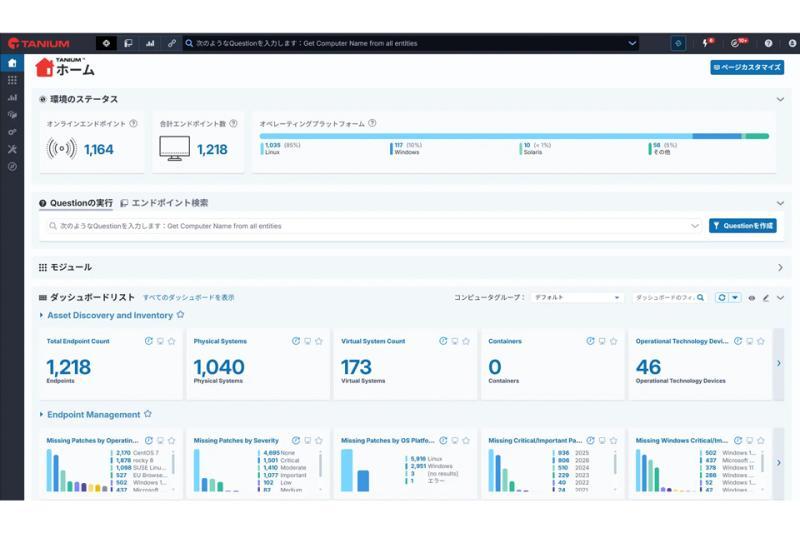This screenshot has height=533, width=800.
Task: Open the help question mark icon in header
Action: pyautogui.click(x=768, y=43)
